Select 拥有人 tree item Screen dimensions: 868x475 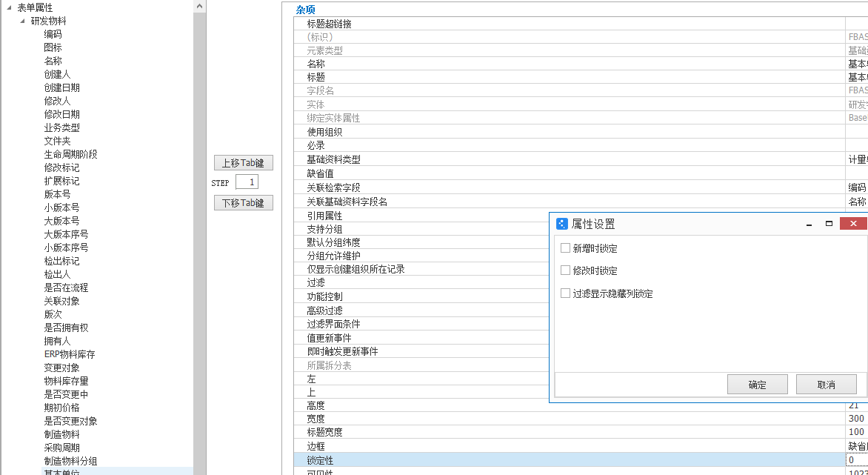(58, 341)
